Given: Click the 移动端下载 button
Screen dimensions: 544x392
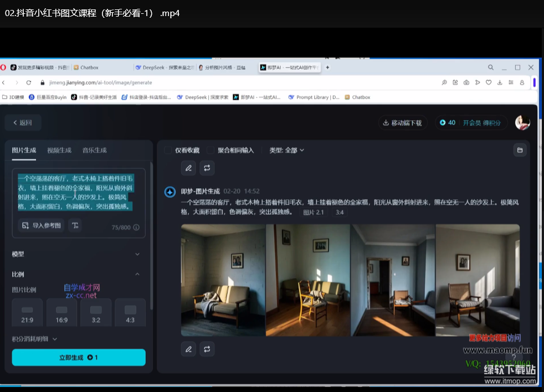Looking at the screenshot, I should (402, 123).
